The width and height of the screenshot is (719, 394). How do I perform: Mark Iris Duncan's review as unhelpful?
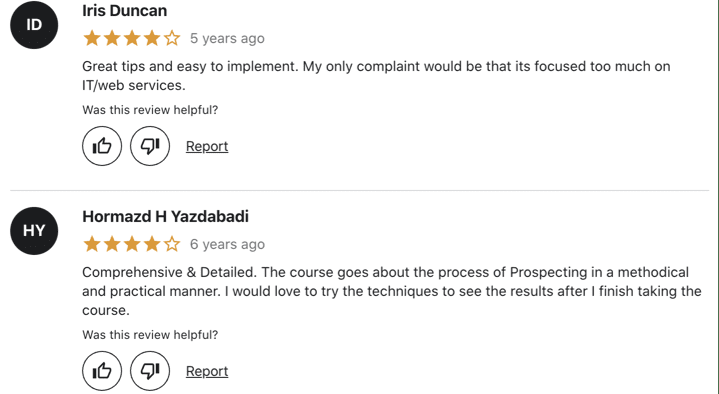pos(150,146)
